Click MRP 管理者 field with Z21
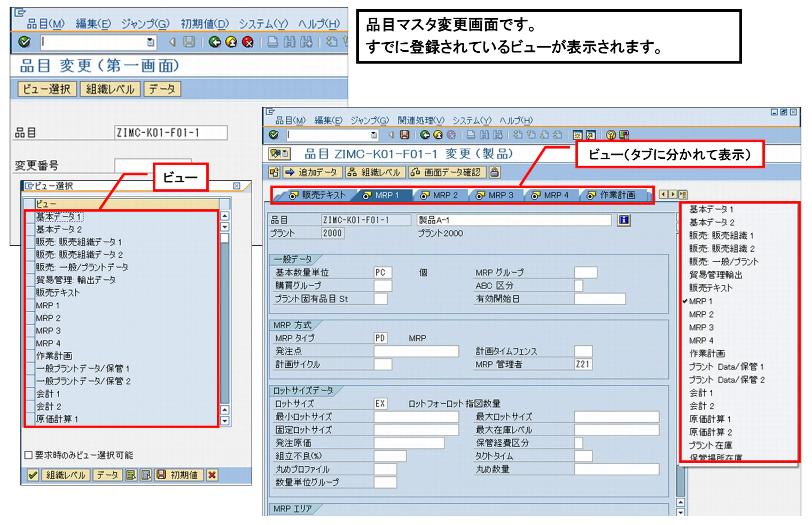 click(x=583, y=364)
